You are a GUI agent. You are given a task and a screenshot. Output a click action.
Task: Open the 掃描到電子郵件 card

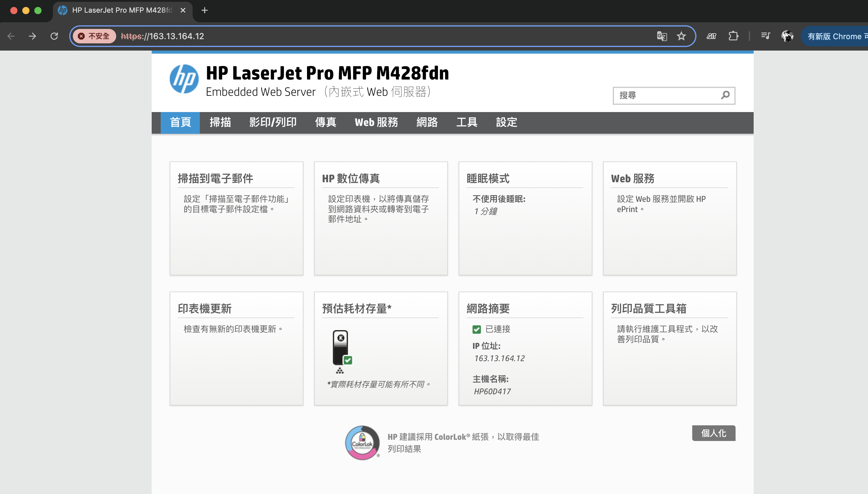(236, 218)
